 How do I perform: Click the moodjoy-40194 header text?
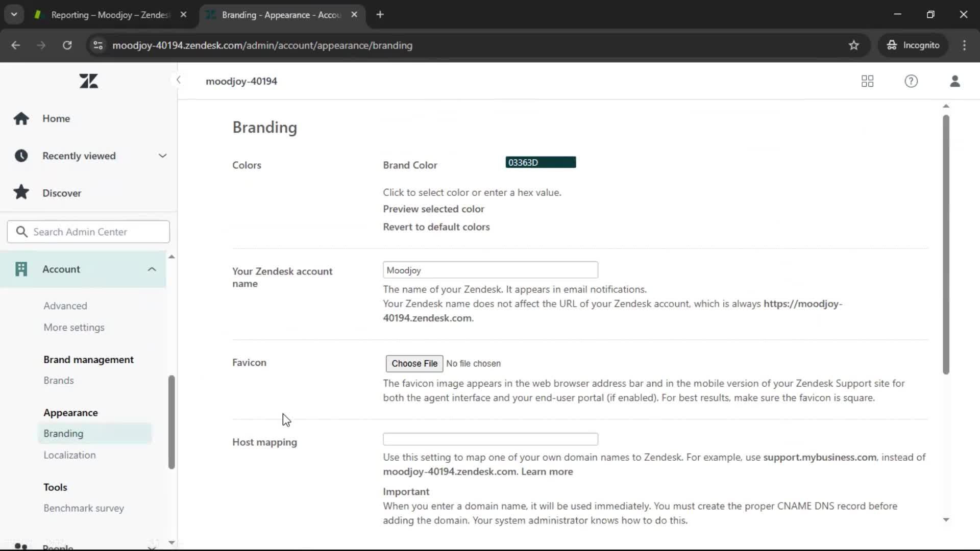[x=241, y=81]
